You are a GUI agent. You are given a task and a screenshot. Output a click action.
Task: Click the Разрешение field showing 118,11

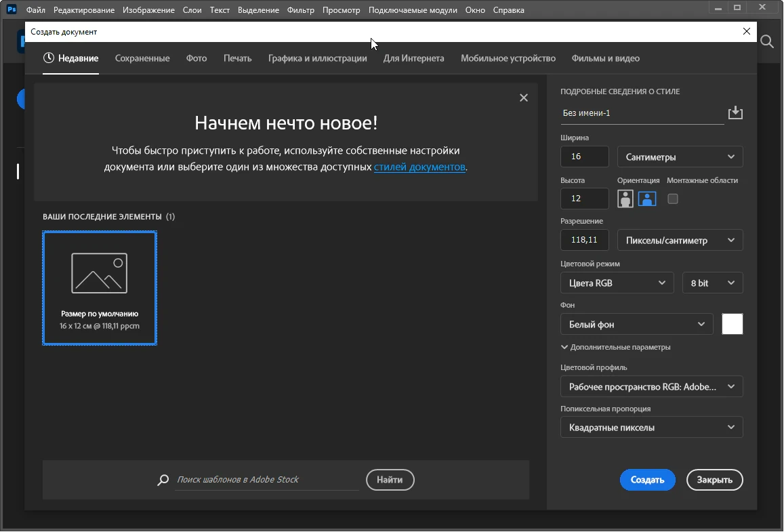[x=585, y=240]
